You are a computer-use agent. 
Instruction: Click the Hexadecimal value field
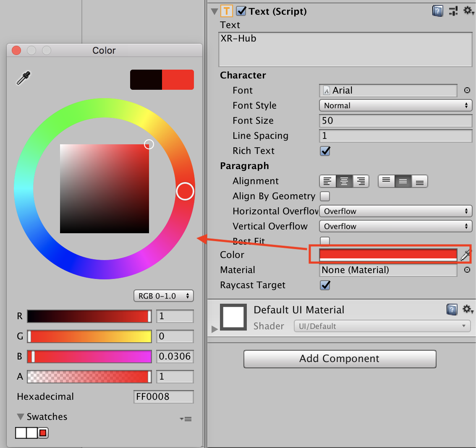(x=164, y=396)
